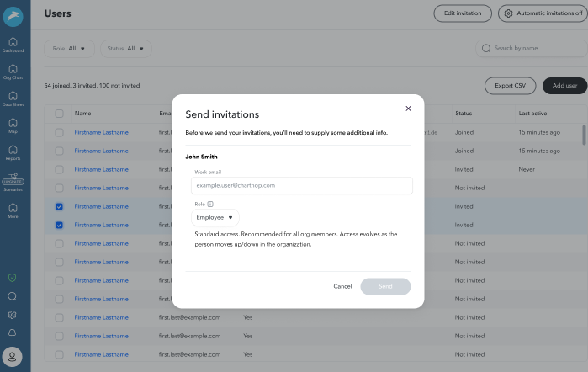The height and width of the screenshot is (372, 588).
Task: Click Cancel in the Send invitations dialog
Action: 342,286
